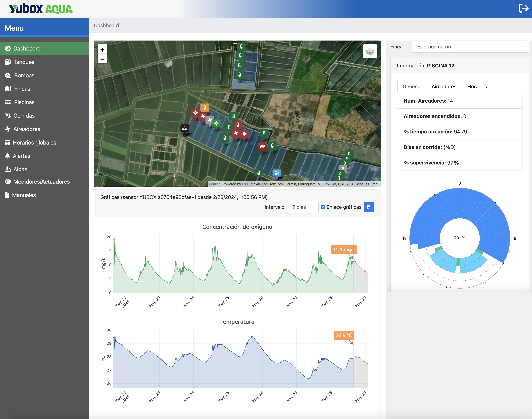Zoom out on the map
The height and width of the screenshot is (419, 532).
point(102,59)
